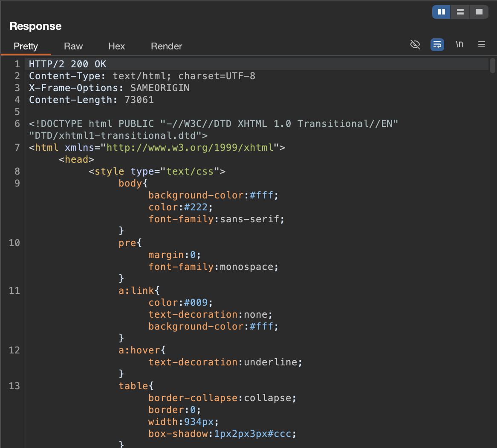Toggle hidden-content eye icon
497x448 pixels.
(x=415, y=44)
